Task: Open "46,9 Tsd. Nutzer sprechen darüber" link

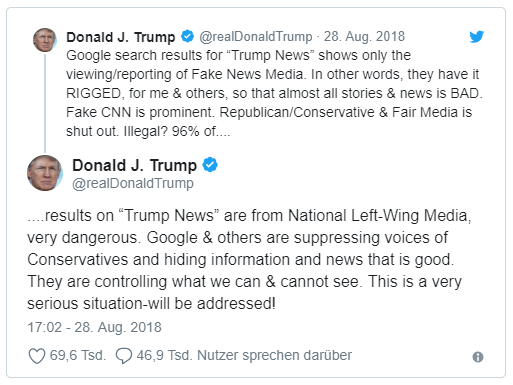Action: 244,355
